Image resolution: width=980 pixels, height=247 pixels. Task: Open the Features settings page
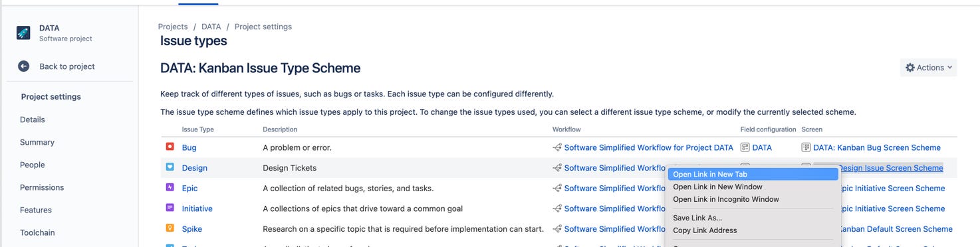[x=36, y=210]
